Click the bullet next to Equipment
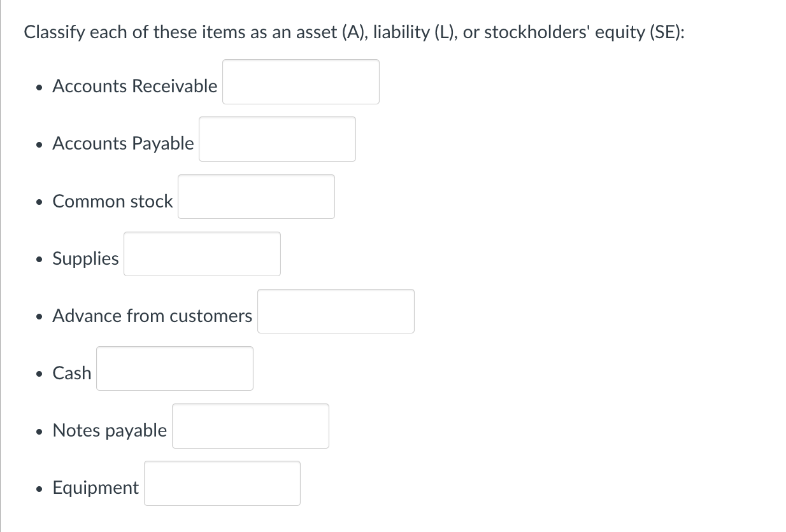The image size is (786, 532). click(x=39, y=487)
